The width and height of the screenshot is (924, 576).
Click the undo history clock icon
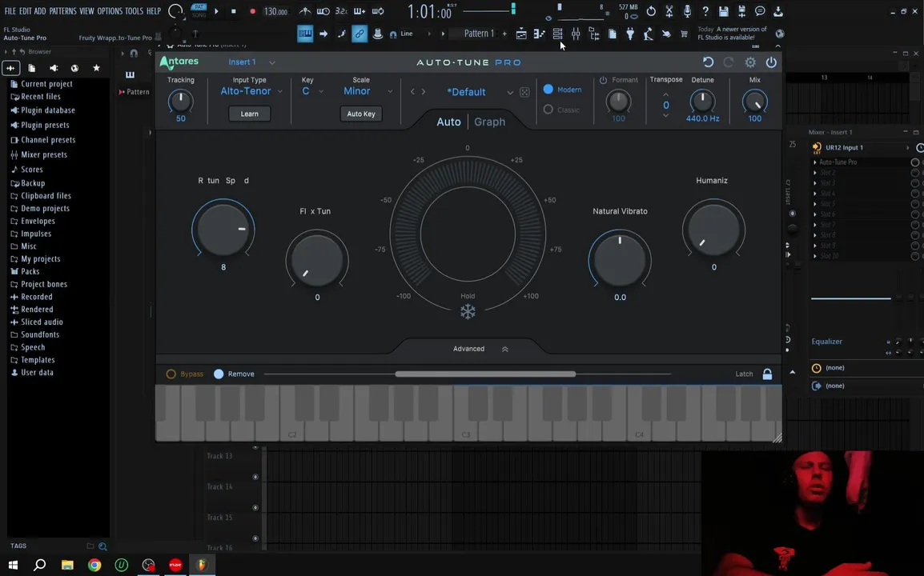pos(651,11)
